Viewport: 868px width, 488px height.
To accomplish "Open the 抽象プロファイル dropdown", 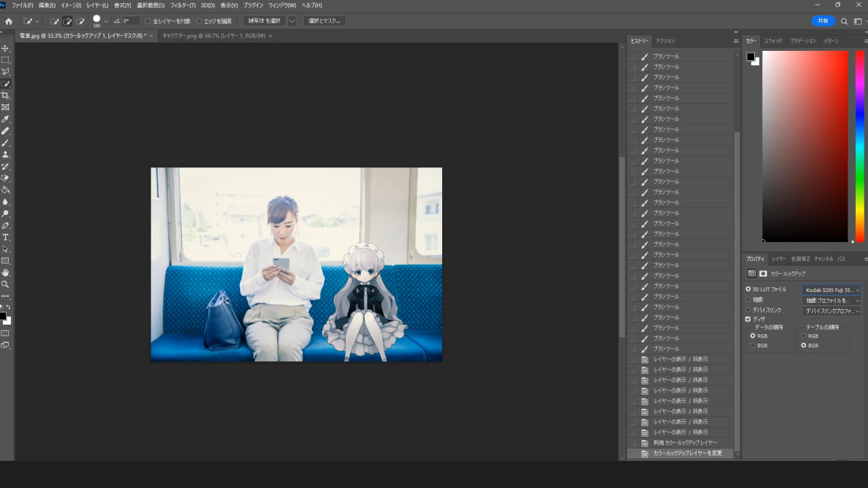I will click(x=831, y=300).
